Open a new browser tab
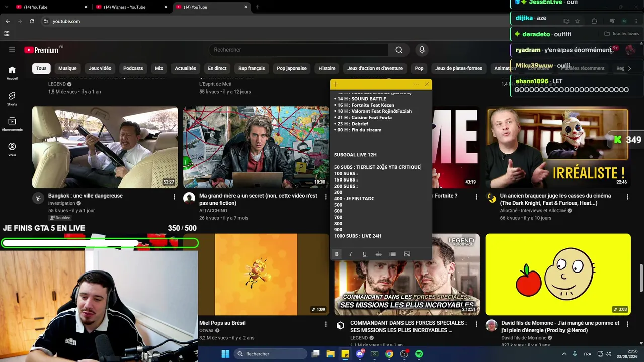The width and height of the screenshot is (644, 362). click(257, 7)
